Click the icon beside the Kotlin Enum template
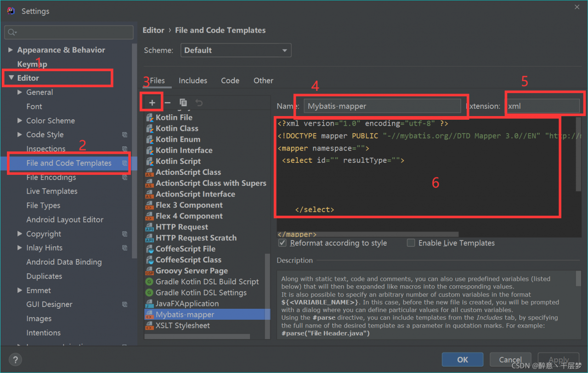 point(150,139)
